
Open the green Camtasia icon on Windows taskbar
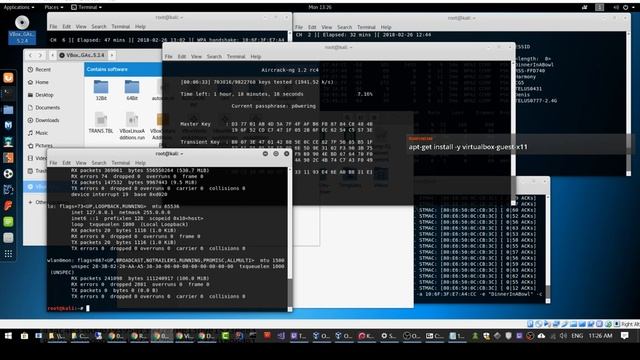225,336
